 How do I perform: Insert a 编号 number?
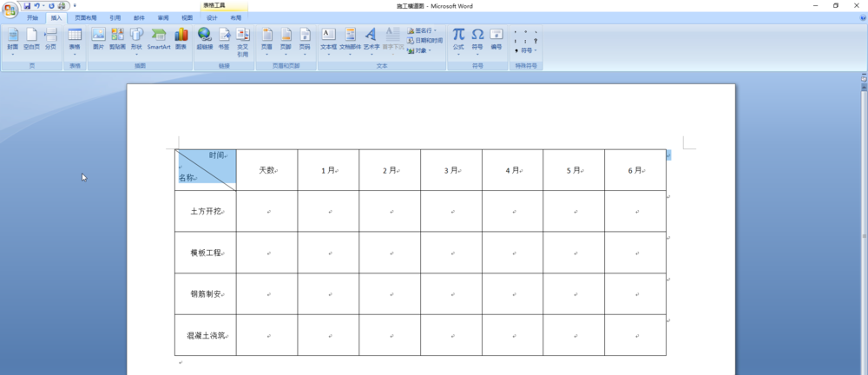[496, 41]
